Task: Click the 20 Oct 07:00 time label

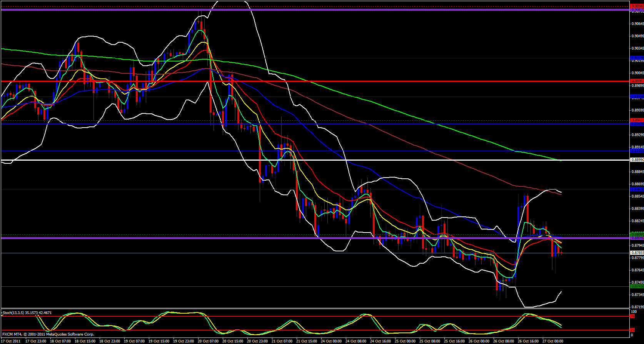Action: [208, 341]
